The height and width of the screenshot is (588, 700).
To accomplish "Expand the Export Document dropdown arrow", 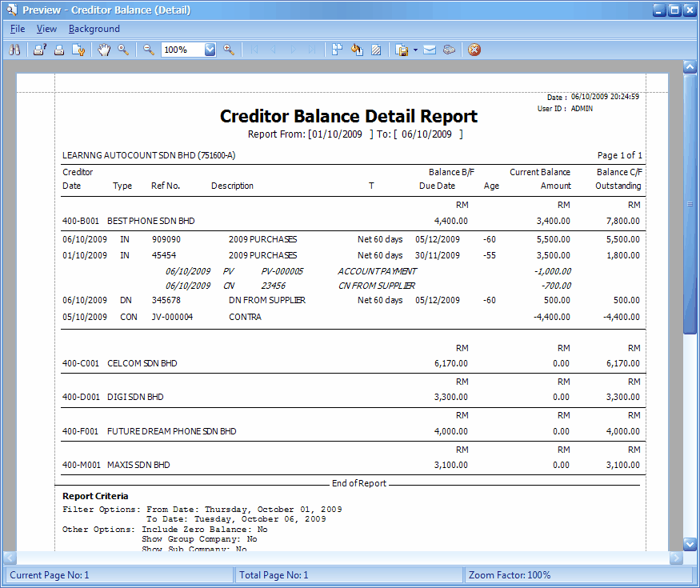I will click(x=415, y=50).
